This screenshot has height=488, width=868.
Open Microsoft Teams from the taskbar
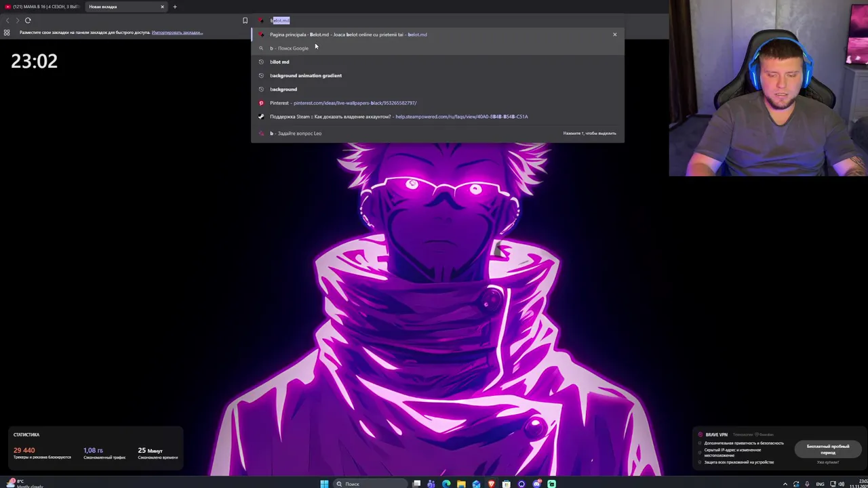point(431,483)
